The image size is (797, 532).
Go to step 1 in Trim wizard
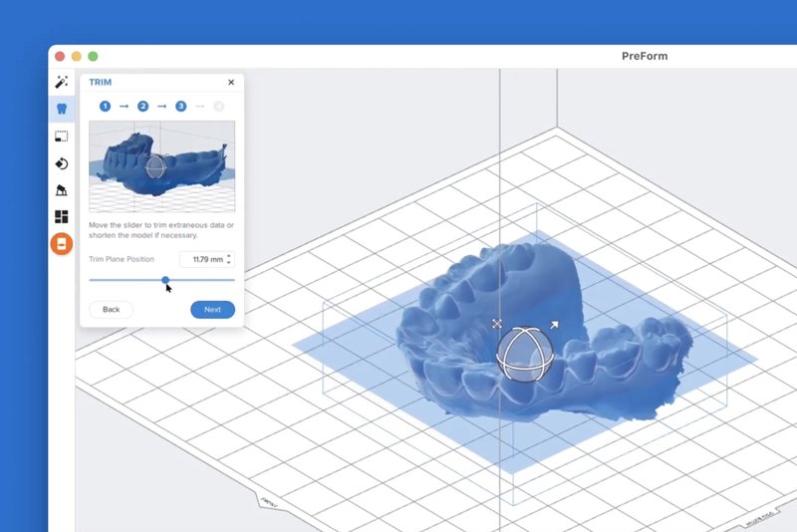105,106
